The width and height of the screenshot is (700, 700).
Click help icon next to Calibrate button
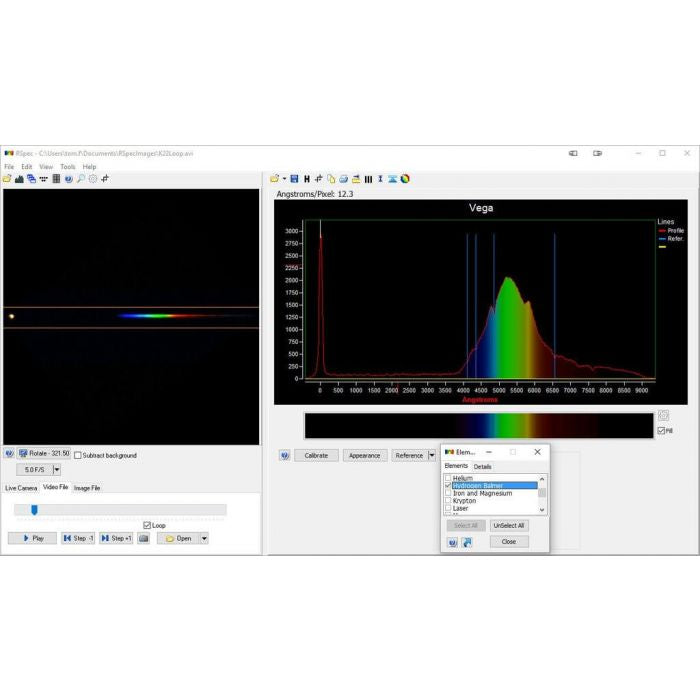(x=284, y=455)
